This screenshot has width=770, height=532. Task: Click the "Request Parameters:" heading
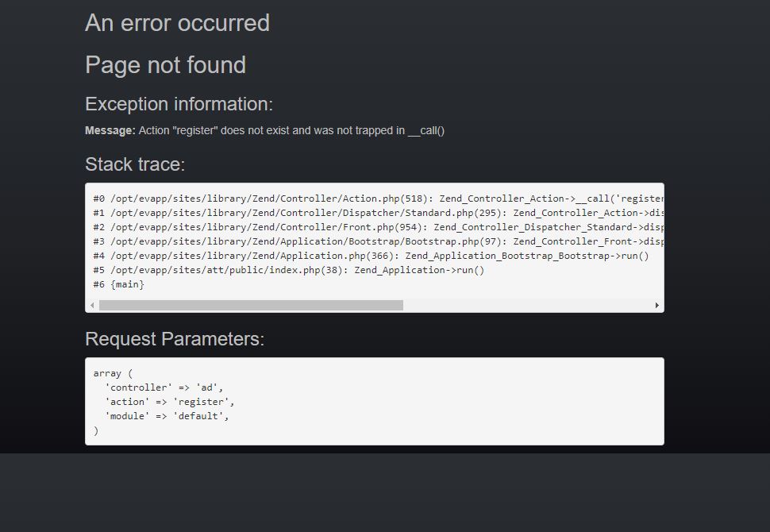click(x=175, y=339)
